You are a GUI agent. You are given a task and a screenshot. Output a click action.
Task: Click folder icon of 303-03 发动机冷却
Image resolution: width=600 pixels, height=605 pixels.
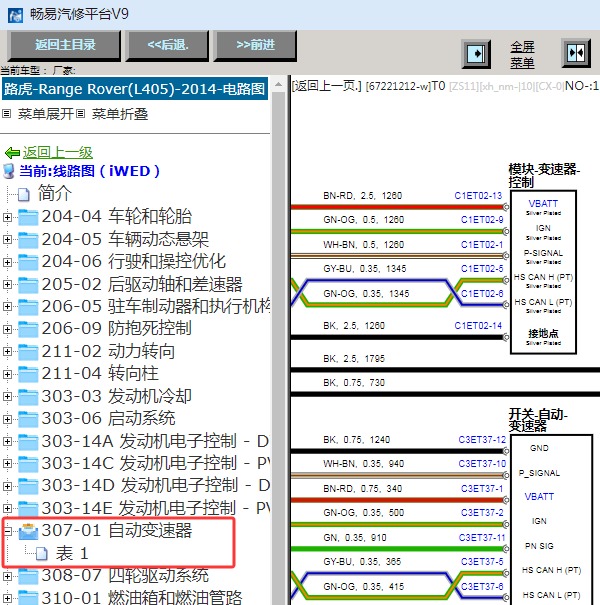[28, 397]
